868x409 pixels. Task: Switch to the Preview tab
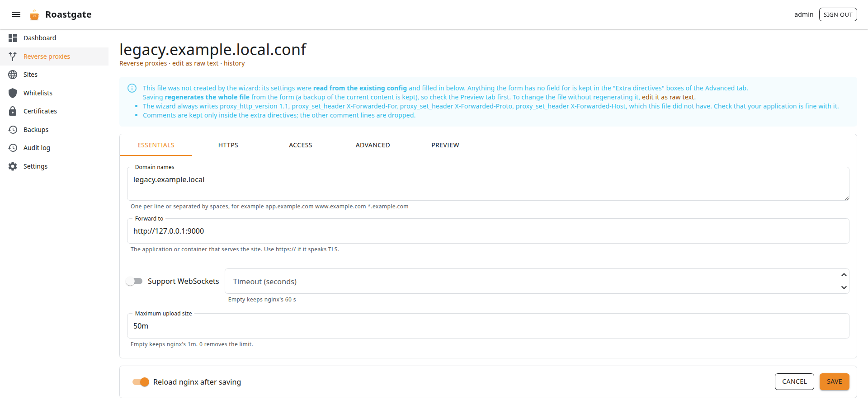pyautogui.click(x=445, y=145)
